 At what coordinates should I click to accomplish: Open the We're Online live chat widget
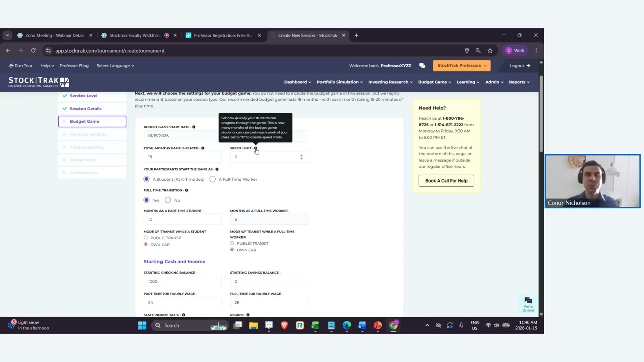pyautogui.click(x=528, y=304)
